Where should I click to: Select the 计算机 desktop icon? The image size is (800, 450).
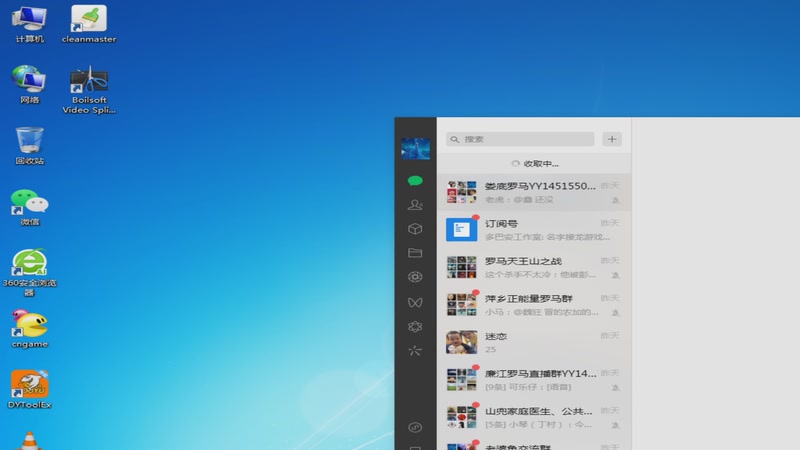click(29, 24)
